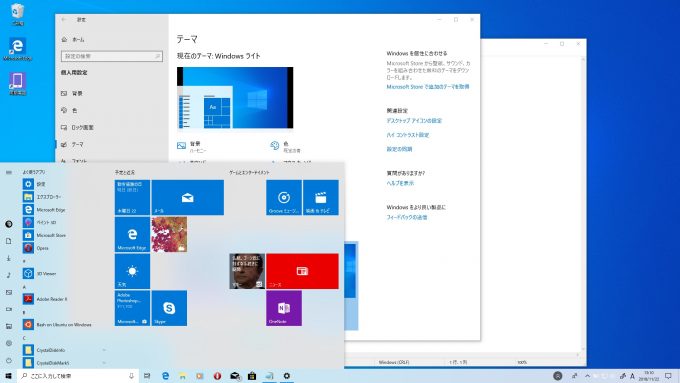This screenshot has height=383, width=680.
Task: Launch Microsoft Store from taskbar
Action: point(252,376)
